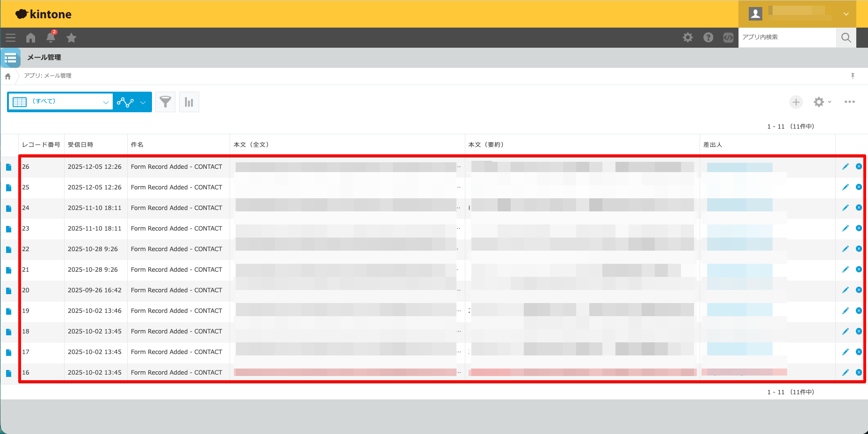Click the developer code icon in the toolbar

click(x=728, y=38)
